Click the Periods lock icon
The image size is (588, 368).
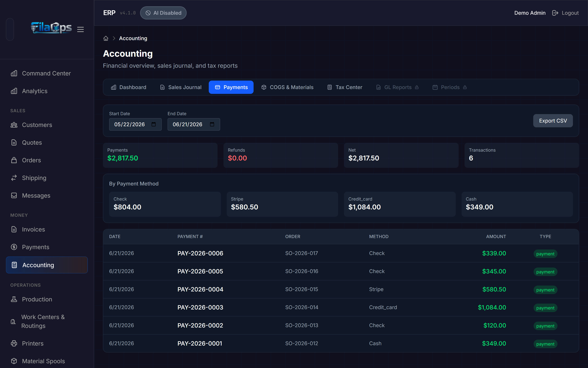[465, 87]
